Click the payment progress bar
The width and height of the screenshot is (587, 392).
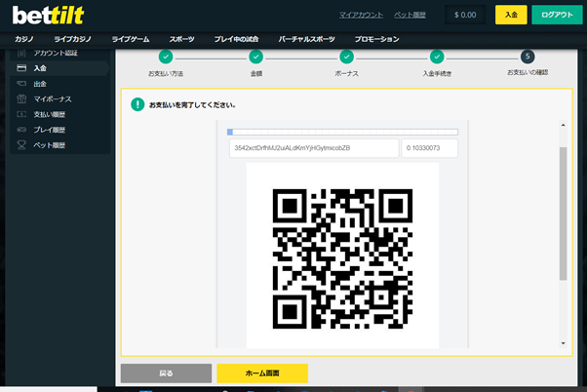342,132
